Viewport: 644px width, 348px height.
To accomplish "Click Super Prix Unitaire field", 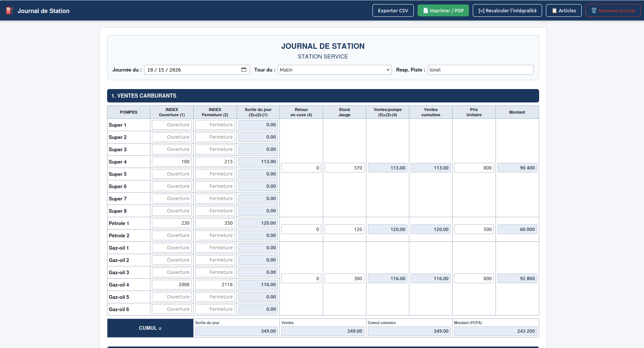I will 474,168.
